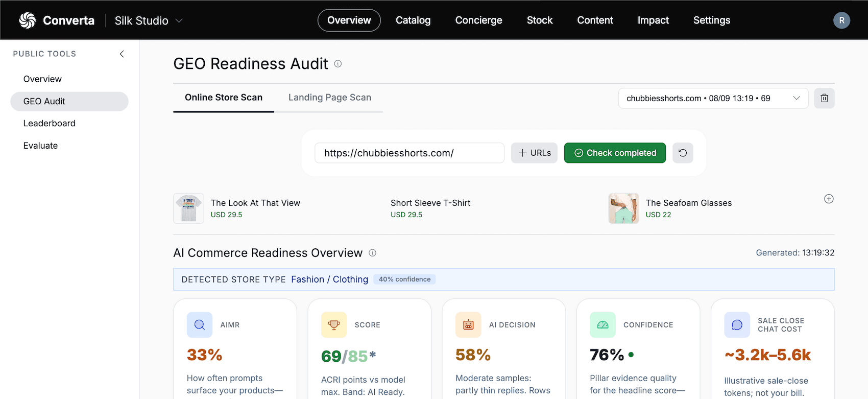Click the green Check completed button
The height and width of the screenshot is (399, 868).
(615, 153)
